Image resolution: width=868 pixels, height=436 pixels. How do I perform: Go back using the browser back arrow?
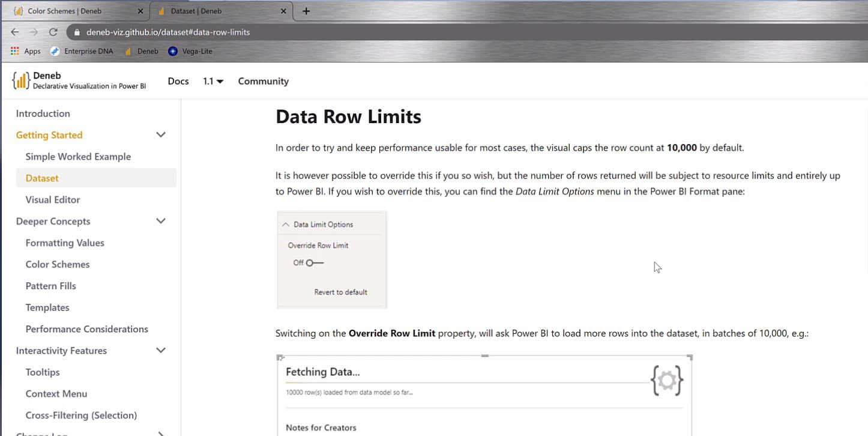tap(15, 32)
